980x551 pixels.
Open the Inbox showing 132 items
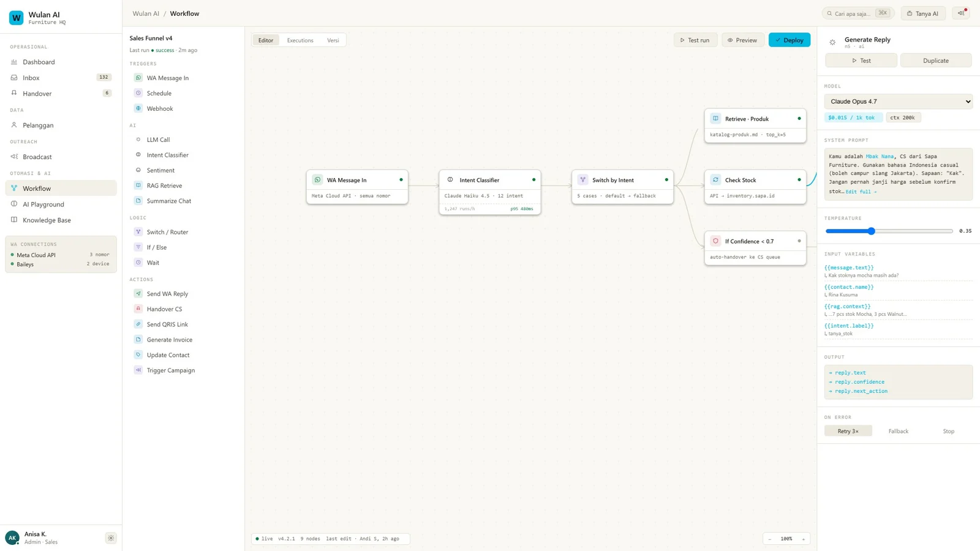[x=31, y=78]
